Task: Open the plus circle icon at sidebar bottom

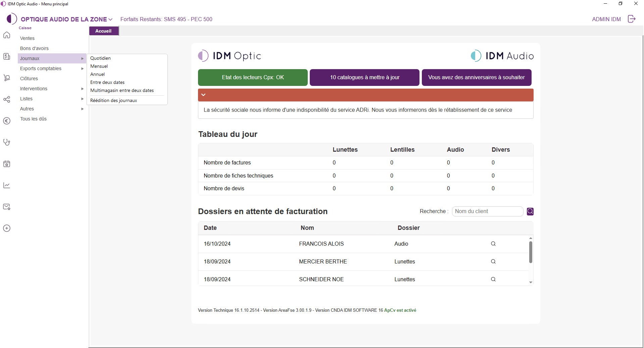Action: [x=7, y=228]
